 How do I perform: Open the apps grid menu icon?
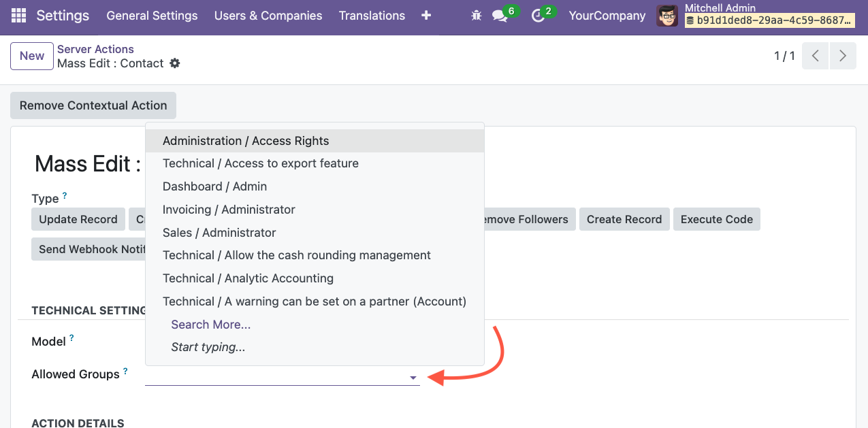[x=19, y=15]
